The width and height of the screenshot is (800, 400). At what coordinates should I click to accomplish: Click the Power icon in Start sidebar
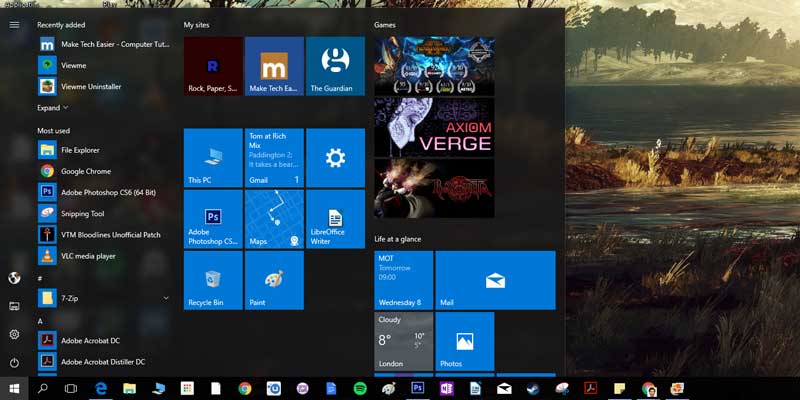tap(14, 362)
